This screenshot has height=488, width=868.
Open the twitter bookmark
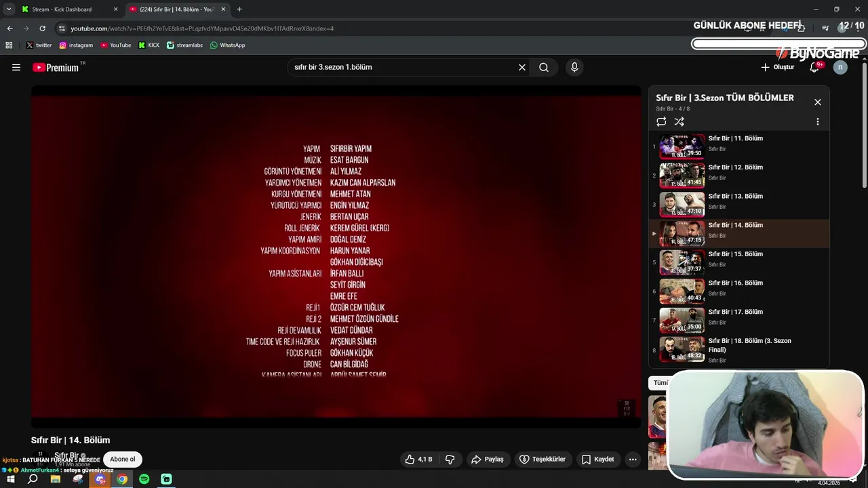39,45
